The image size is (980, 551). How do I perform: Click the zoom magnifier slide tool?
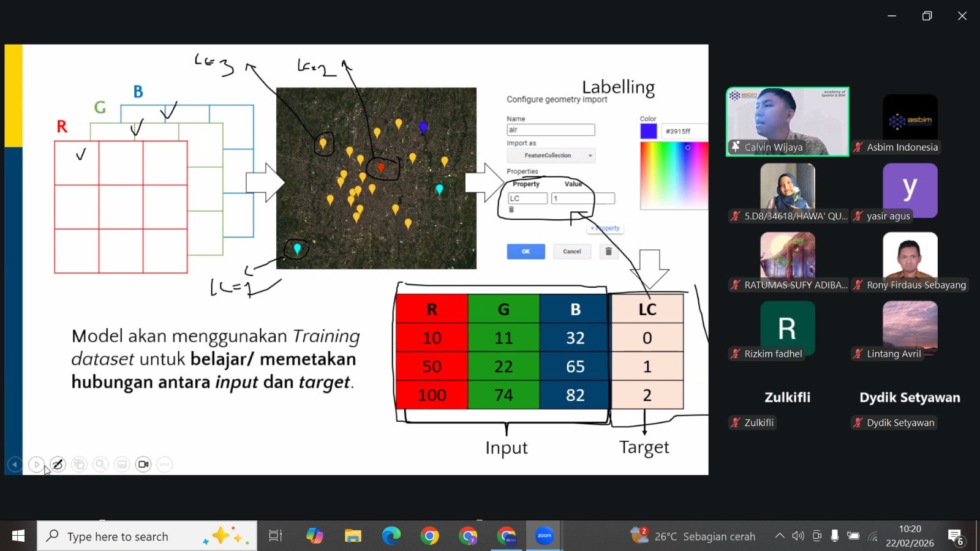[100, 465]
